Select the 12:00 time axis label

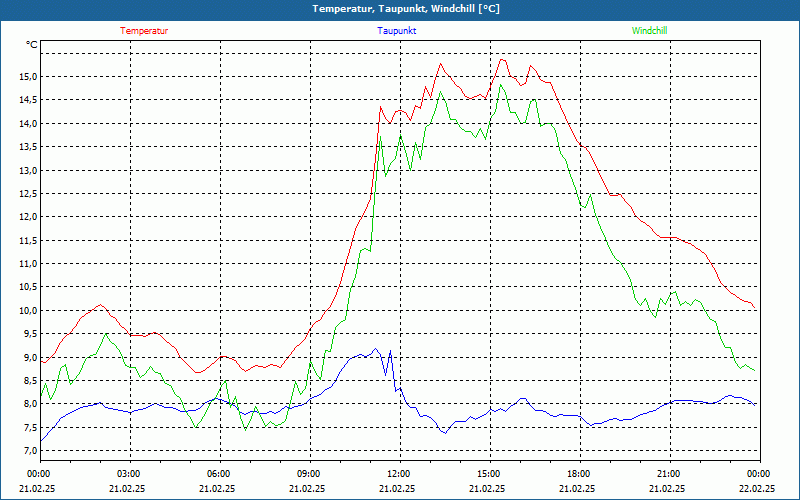pos(399,474)
